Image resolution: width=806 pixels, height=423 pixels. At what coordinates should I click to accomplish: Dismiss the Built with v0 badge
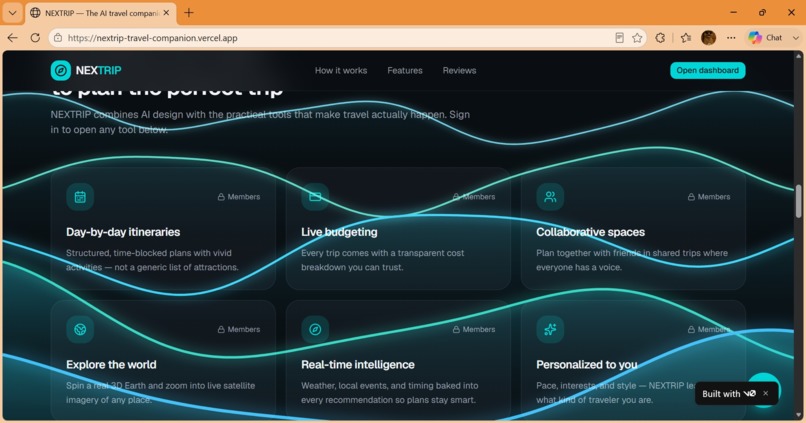click(765, 393)
